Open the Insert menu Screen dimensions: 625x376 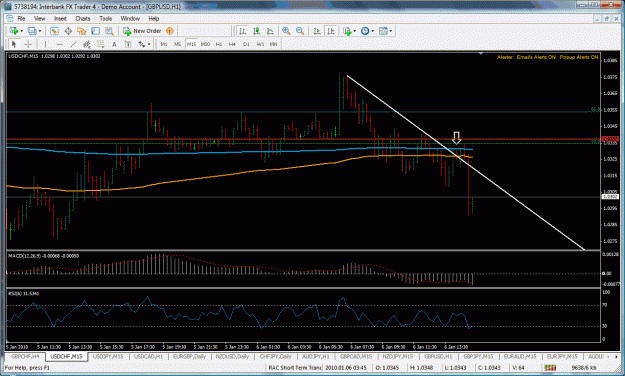[61, 18]
